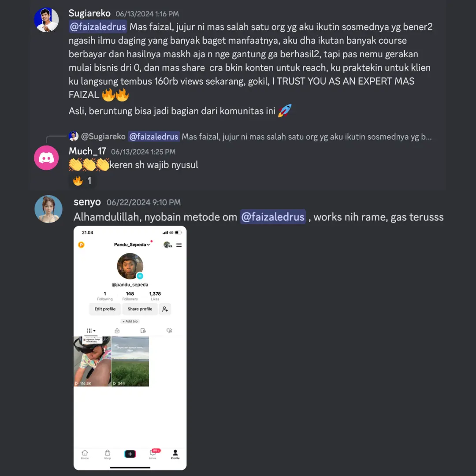
Task: Open the TikTok hamburger menu icon
Action: coord(179,245)
